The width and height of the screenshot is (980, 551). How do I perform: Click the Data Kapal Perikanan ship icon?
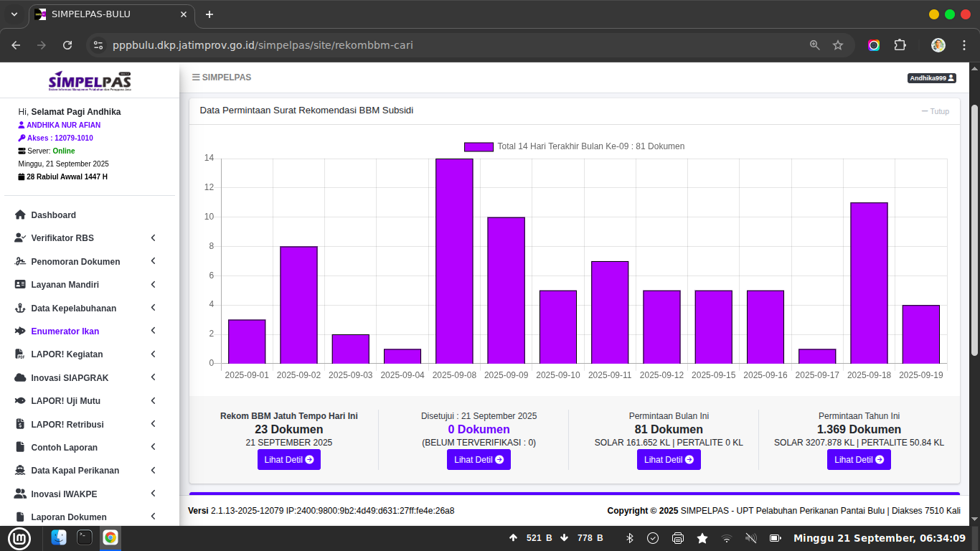point(20,471)
